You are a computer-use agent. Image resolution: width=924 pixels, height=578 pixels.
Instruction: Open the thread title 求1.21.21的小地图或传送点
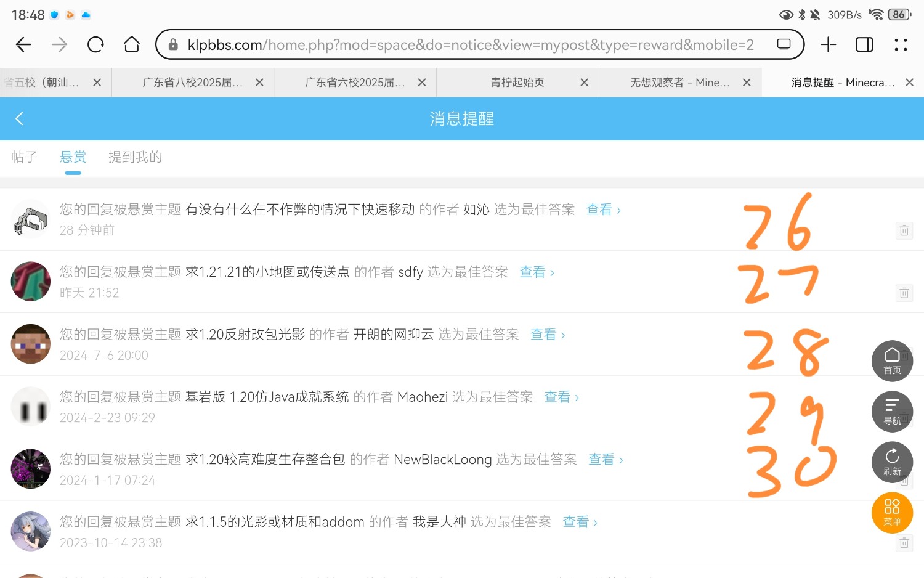coord(267,272)
